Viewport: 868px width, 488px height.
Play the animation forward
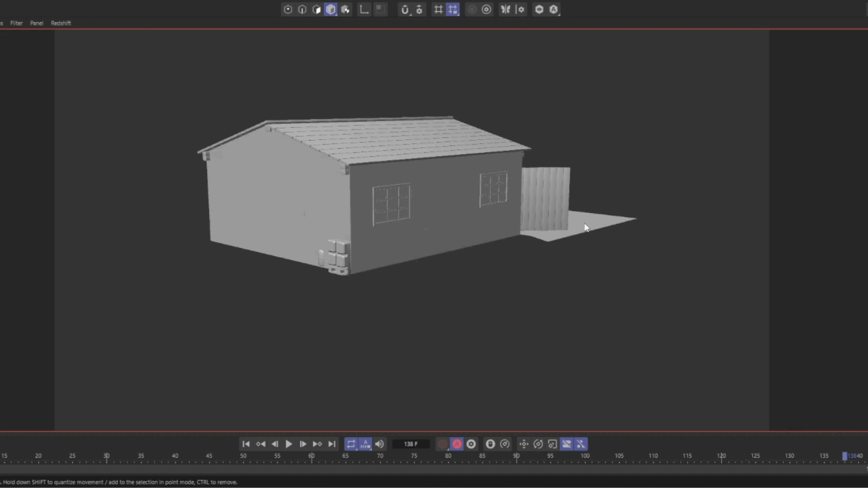pyautogui.click(x=289, y=444)
